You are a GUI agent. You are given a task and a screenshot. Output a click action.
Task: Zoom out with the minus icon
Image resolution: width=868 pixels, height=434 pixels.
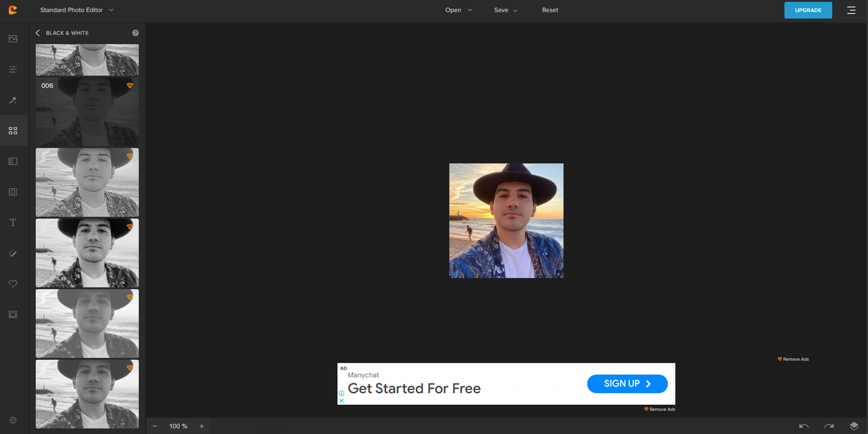pos(155,427)
